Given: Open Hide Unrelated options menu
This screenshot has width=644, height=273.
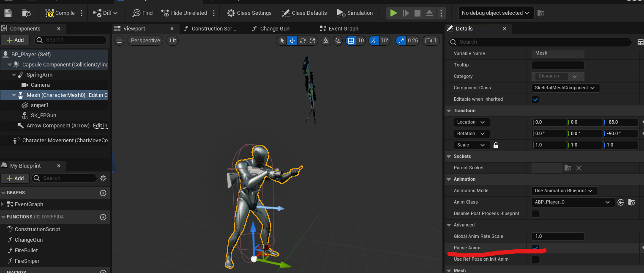Looking at the screenshot, I should [214, 13].
